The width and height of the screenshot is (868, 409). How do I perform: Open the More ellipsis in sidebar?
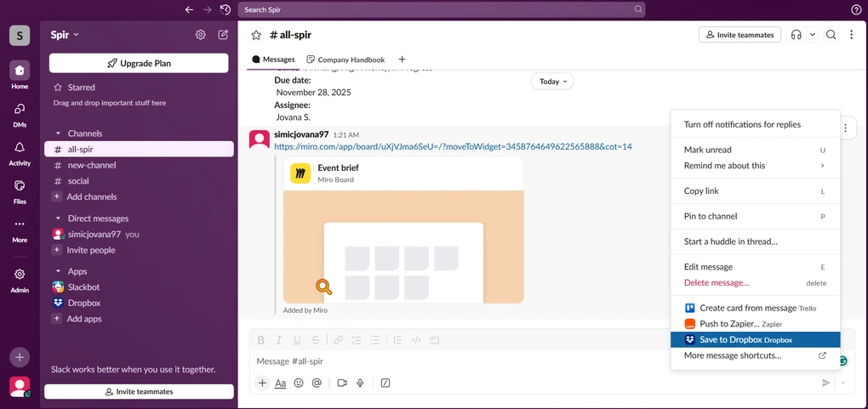[20, 224]
